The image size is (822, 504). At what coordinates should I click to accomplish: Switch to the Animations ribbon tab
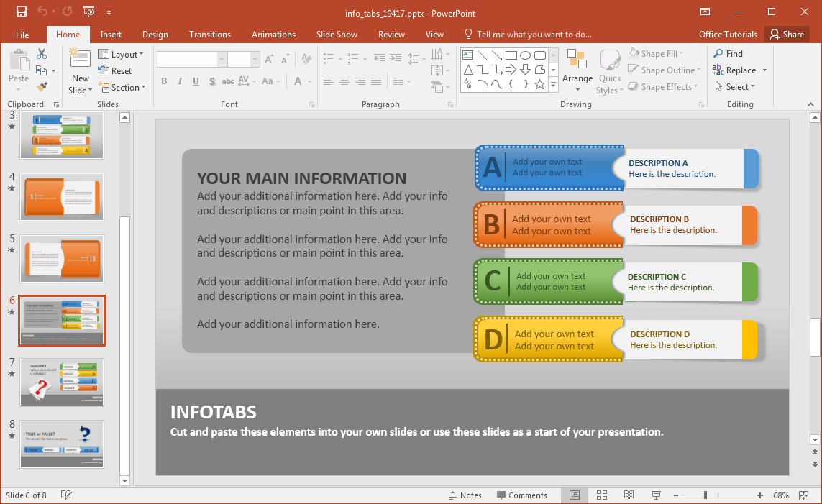273,34
